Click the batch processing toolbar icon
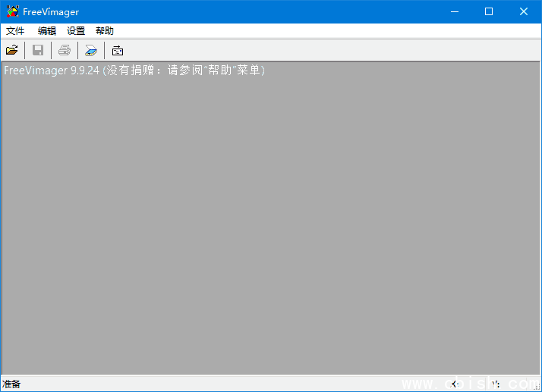The width and height of the screenshot is (542, 392). [x=118, y=51]
